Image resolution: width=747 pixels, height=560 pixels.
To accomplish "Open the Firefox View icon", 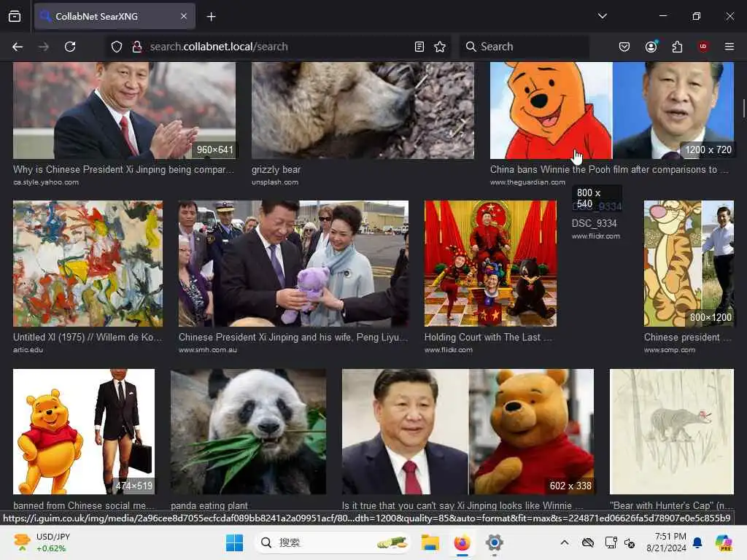I will (x=15, y=16).
